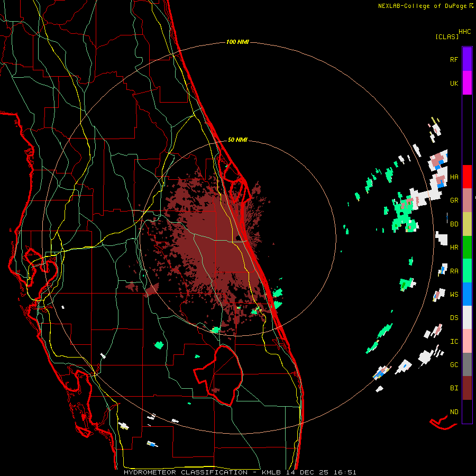Click the red HA legend swatch
Screen dimensions: 476x476
click(x=467, y=177)
